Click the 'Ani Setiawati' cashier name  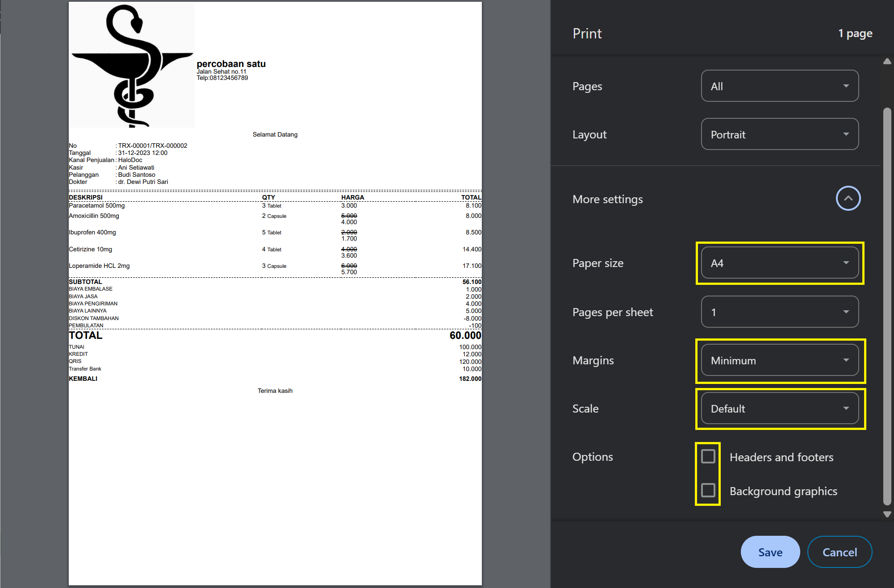pyautogui.click(x=136, y=167)
